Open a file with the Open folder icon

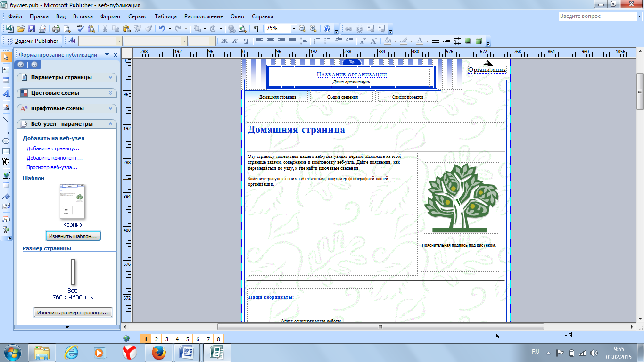22,29
